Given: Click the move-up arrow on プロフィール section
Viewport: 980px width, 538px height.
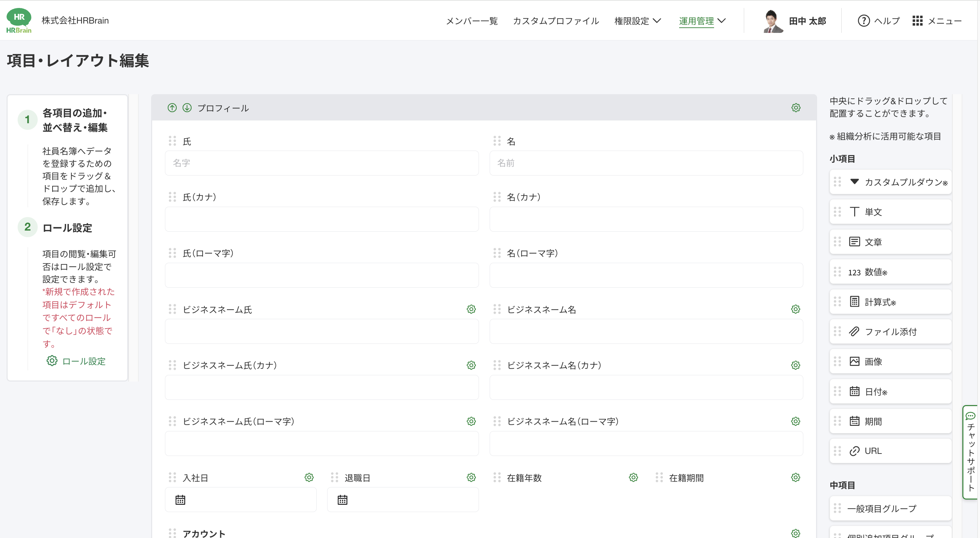Looking at the screenshot, I should (x=172, y=108).
